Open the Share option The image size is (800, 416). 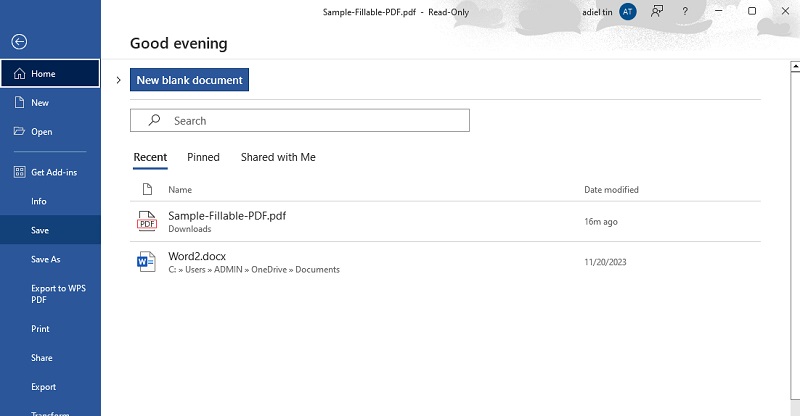[x=50, y=358]
